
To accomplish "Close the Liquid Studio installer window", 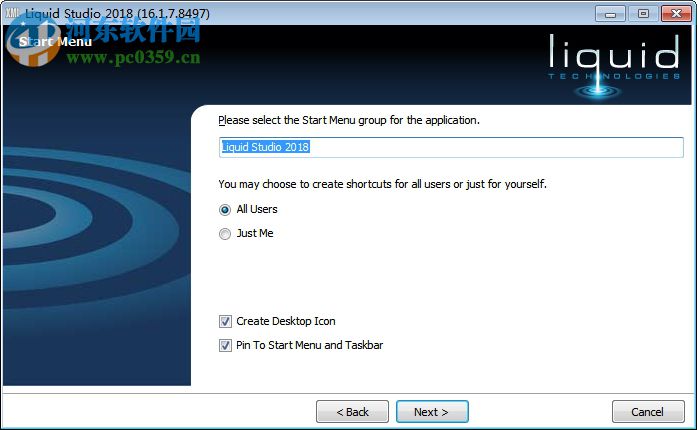I will coord(676,14).
